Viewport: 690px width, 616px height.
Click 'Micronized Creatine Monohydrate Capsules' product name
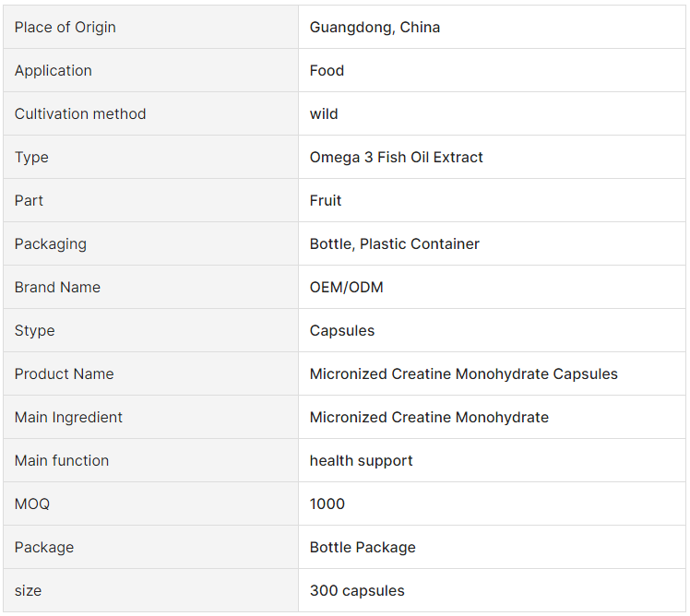(463, 373)
